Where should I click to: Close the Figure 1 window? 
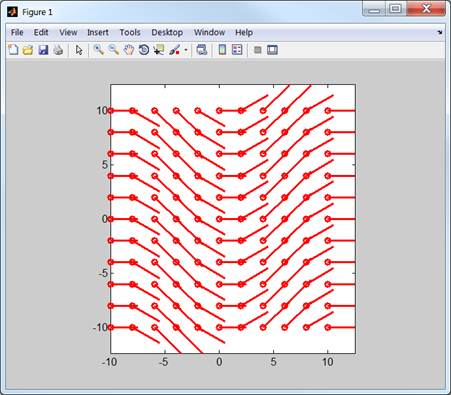(x=426, y=9)
